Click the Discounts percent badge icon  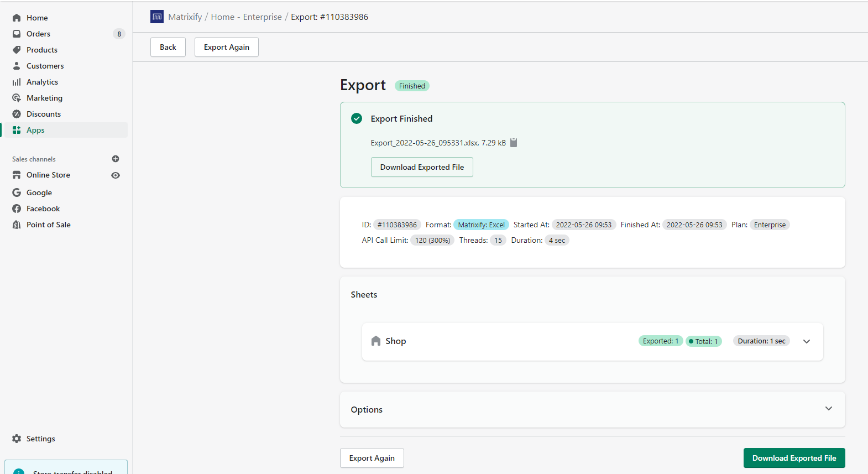(x=17, y=114)
